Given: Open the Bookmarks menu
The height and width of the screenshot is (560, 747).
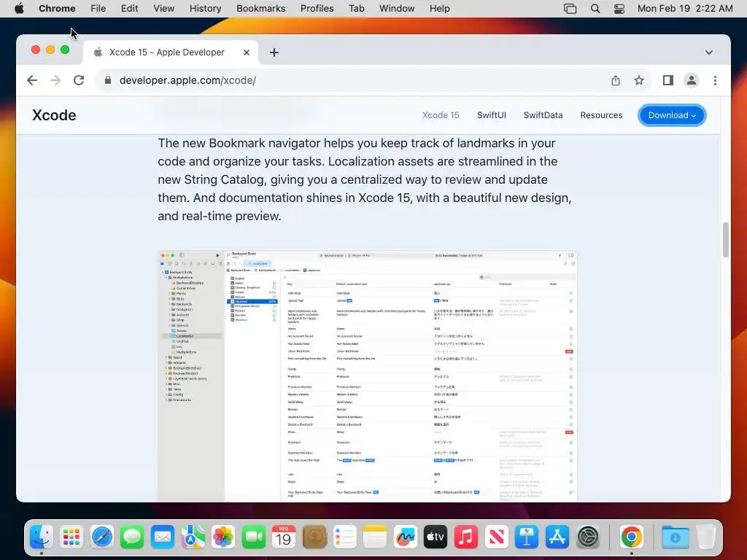Looking at the screenshot, I should pos(260,9).
